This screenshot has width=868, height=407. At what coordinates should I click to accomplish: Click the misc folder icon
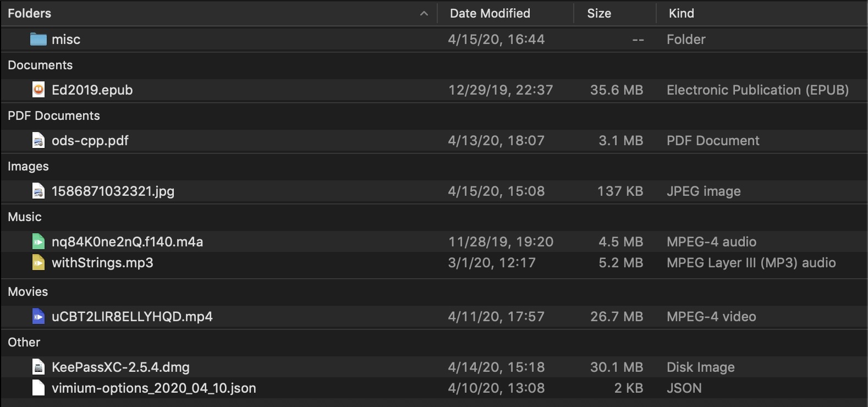point(38,39)
